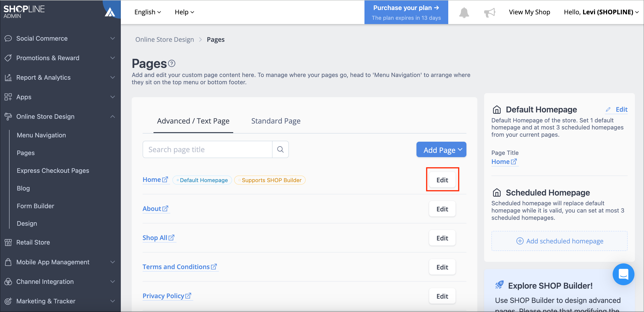Viewport: 644px width, 312px height.
Task: Click the pencil icon next to Default Homepage
Action: pyautogui.click(x=608, y=109)
